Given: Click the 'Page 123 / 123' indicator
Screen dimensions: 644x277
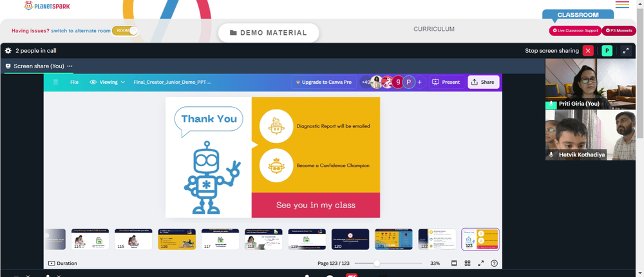Looking at the screenshot, I should pyautogui.click(x=334, y=263).
